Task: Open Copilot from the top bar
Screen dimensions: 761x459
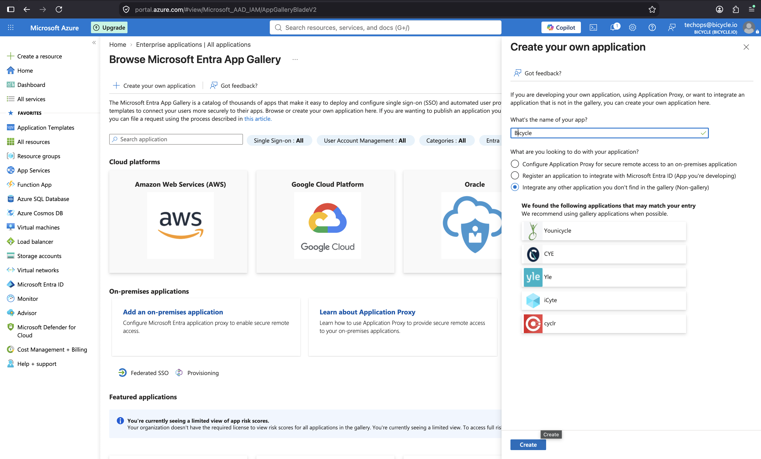Action: point(561,28)
